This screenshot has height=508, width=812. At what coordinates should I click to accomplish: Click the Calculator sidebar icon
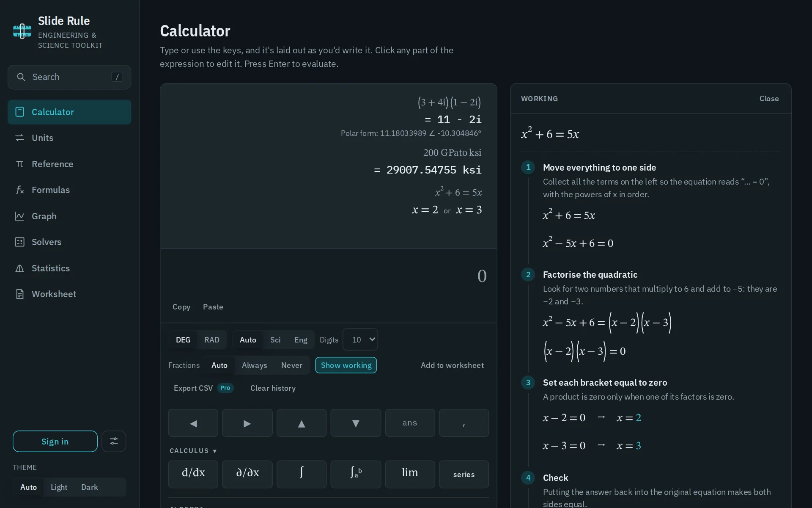[19, 112]
